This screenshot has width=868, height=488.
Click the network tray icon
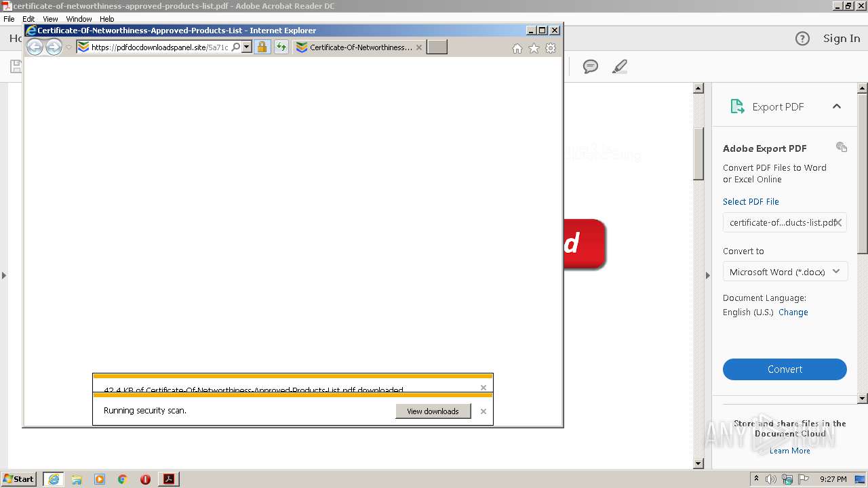pyautogui.click(x=787, y=479)
